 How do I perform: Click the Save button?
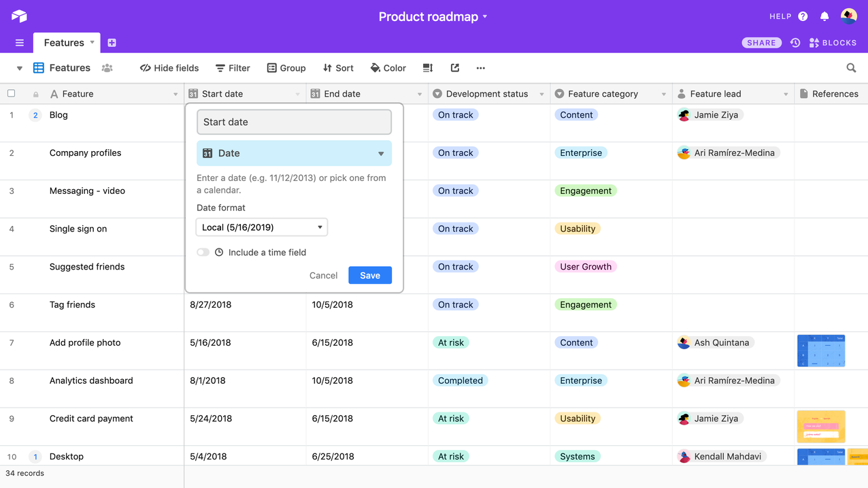point(369,276)
